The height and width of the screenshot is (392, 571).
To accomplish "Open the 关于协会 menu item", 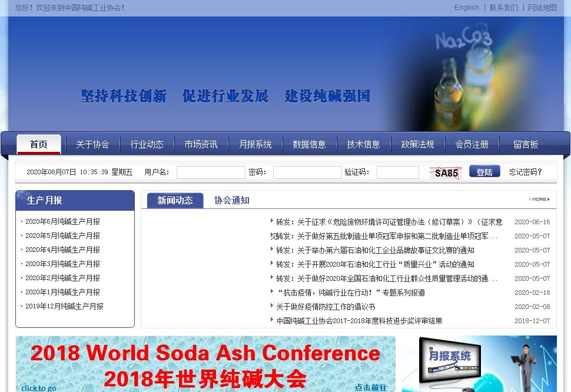I will [x=92, y=144].
